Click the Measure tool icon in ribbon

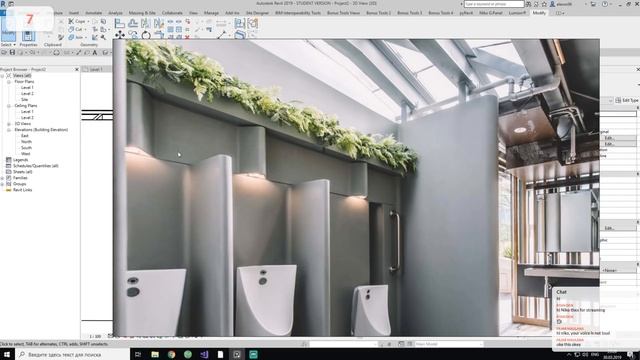pyautogui.click(x=221, y=35)
